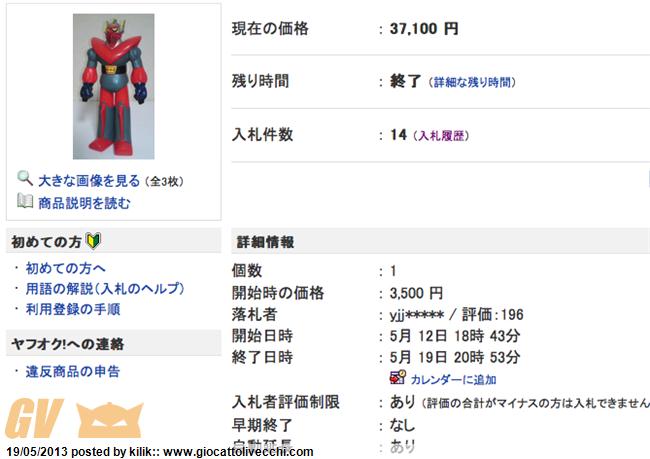
Task: Click the orange GV watermark logo
Action: [x=34, y=418]
